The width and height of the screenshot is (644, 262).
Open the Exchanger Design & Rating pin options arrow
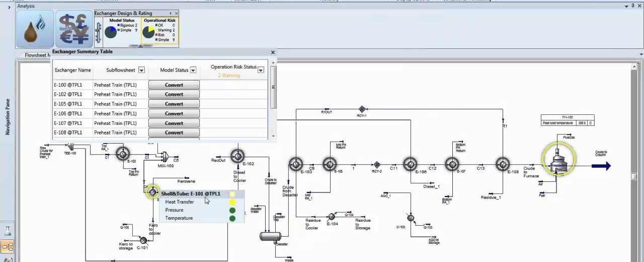[x=171, y=13]
